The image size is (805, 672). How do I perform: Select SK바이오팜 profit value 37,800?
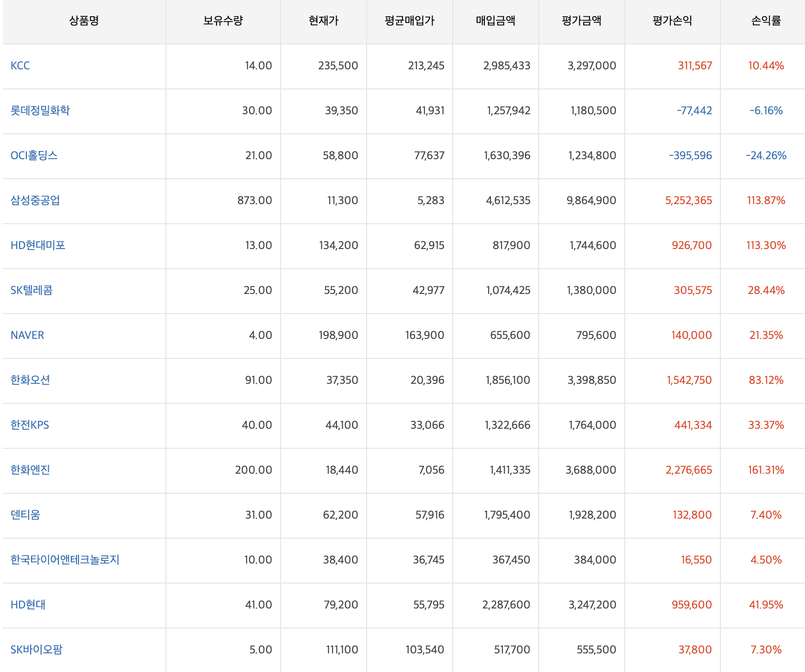696,650
